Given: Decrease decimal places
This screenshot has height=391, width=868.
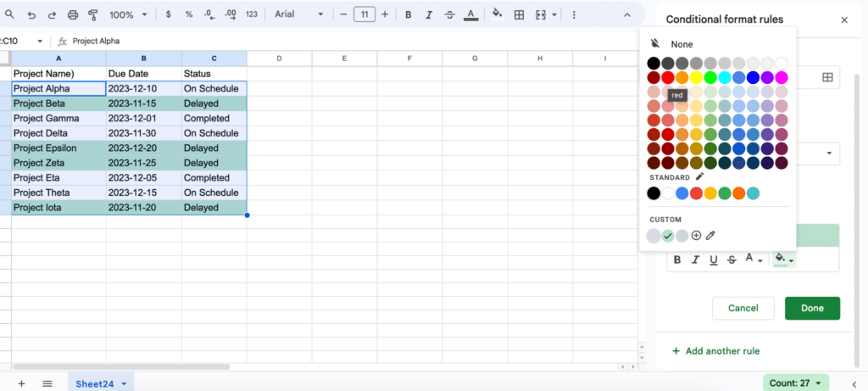Looking at the screenshot, I should click(209, 14).
